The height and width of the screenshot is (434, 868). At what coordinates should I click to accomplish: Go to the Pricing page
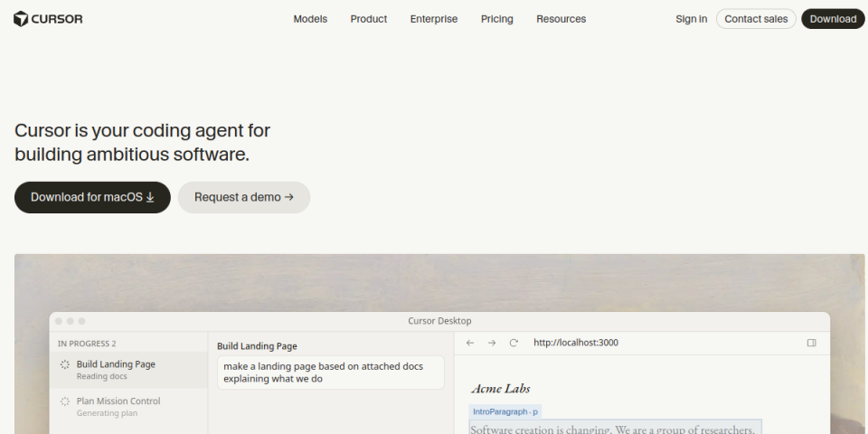point(496,19)
